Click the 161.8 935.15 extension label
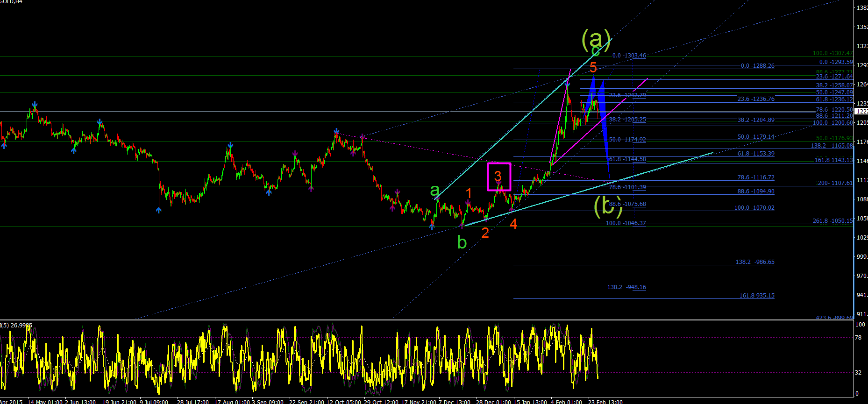 point(757,296)
